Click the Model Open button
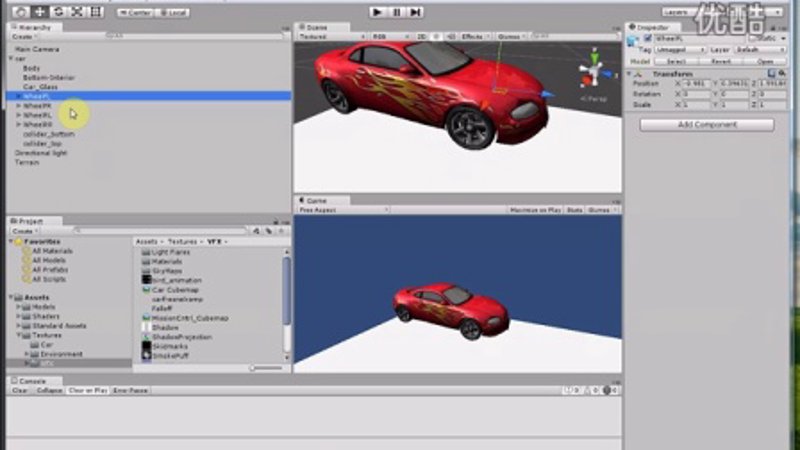 pos(765,61)
